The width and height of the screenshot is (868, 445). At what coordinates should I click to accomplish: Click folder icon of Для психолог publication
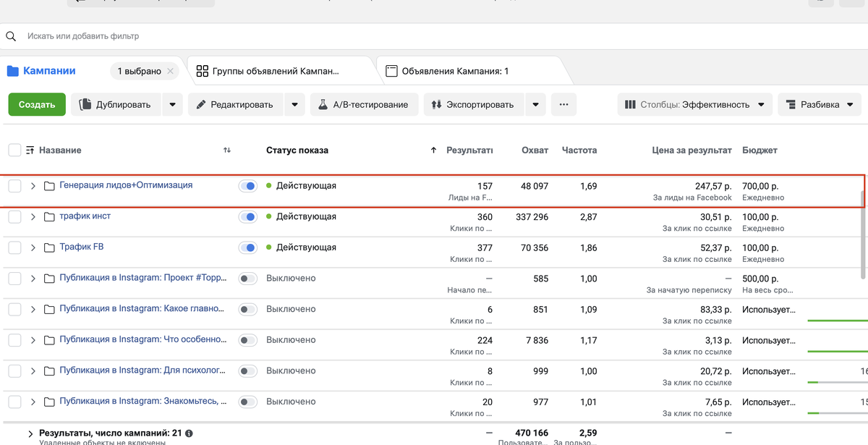click(49, 371)
